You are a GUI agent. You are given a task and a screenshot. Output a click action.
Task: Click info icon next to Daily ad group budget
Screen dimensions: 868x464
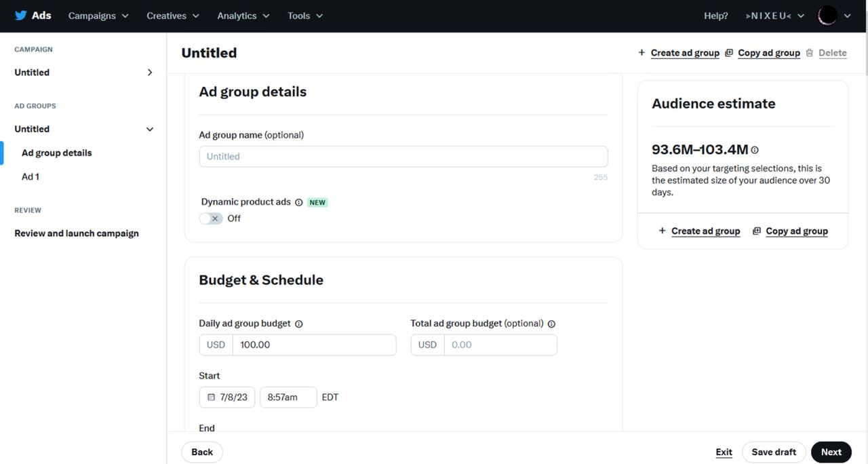point(299,324)
